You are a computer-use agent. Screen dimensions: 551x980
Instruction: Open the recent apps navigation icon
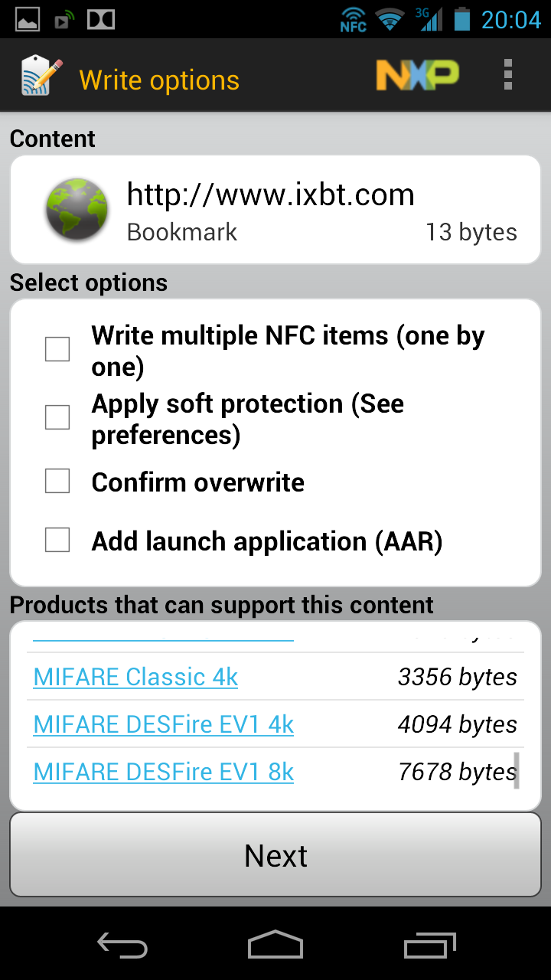click(x=430, y=945)
